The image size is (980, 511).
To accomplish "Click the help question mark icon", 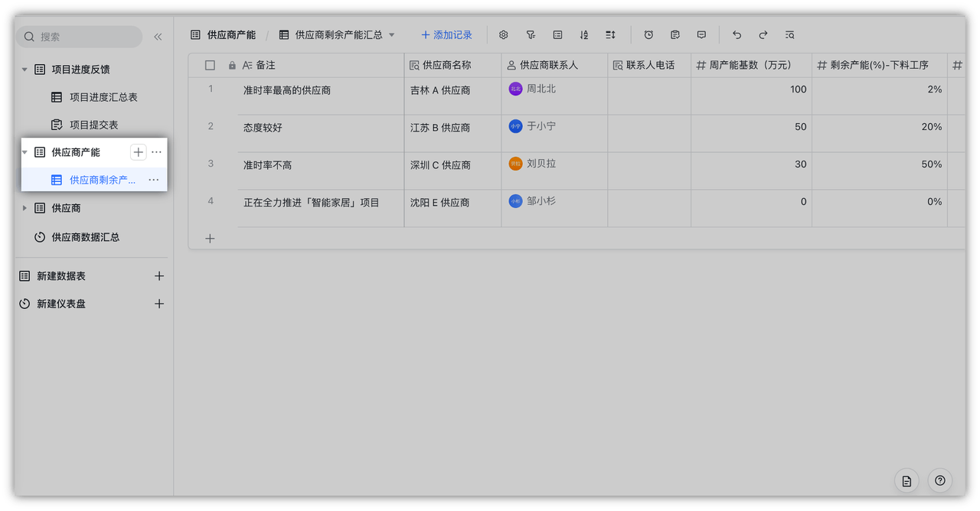I will tap(939, 480).
